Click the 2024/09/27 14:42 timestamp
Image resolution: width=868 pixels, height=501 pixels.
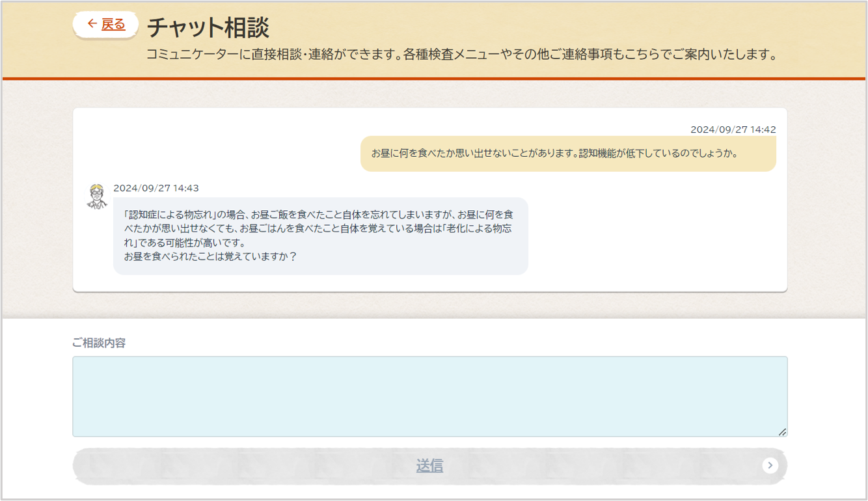(733, 129)
